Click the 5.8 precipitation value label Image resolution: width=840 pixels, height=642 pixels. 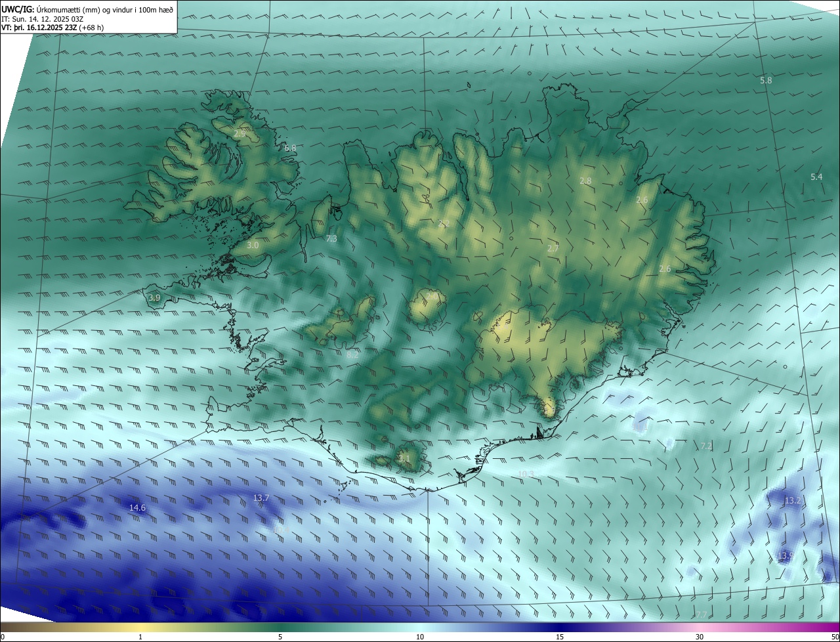coord(766,80)
